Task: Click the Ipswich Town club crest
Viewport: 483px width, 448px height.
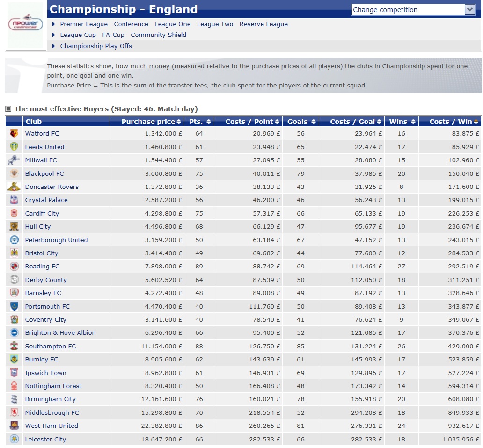Action: pyautogui.click(x=14, y=373)
